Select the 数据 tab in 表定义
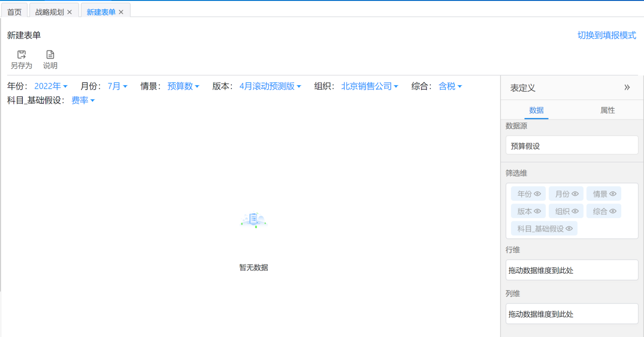The height and width of the screenshot is (337, 644). pyautogui.click(x=536, y=110)
